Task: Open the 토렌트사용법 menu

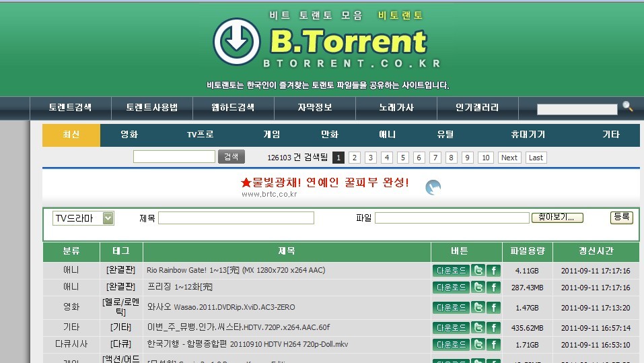Action: 151,108
